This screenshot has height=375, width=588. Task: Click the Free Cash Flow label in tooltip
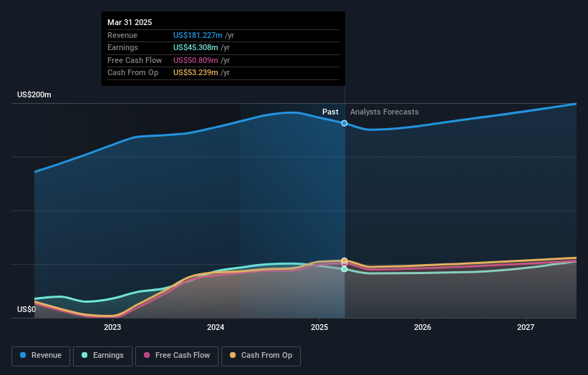point(135,60)
